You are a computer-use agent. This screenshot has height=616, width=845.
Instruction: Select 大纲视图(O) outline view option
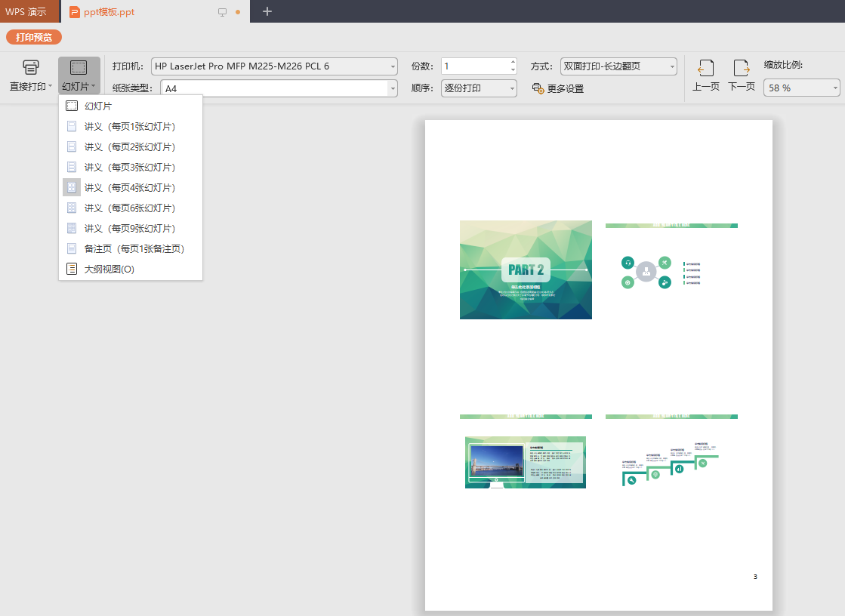point(109,269)
